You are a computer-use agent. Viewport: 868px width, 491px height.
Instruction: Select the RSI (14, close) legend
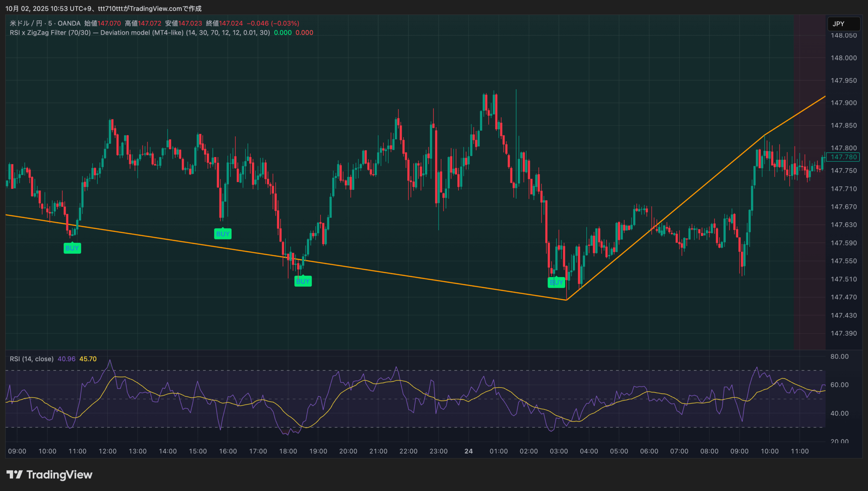coord(32,359)
